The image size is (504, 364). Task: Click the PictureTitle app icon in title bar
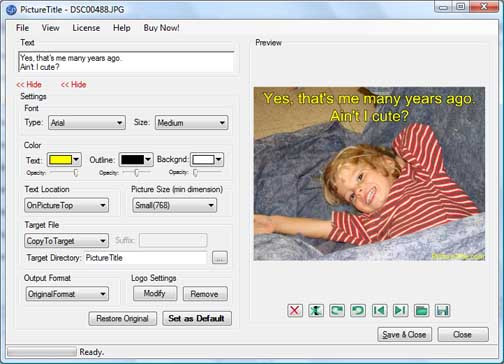tap(11, 10)
